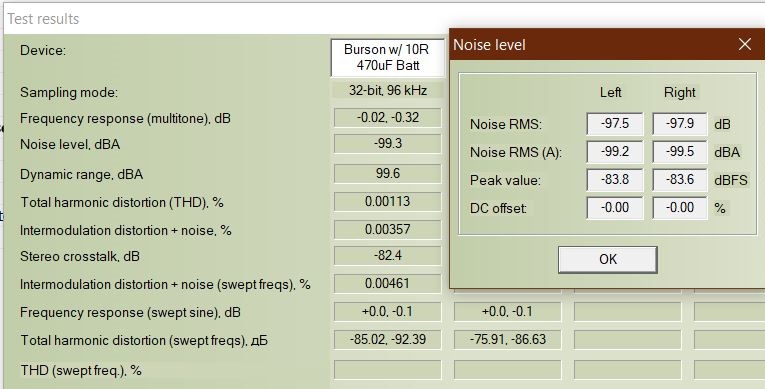Click second column THD swept value -75.91, -86.63
This screenshot has height=389, width=765.
coord(507,340)
